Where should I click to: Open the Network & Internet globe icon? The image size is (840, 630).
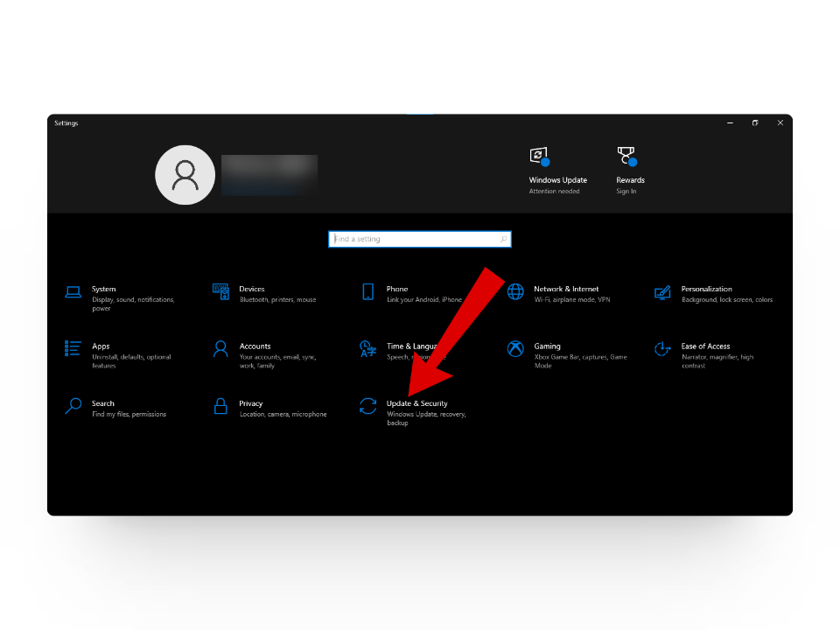[x=515, y=292]
